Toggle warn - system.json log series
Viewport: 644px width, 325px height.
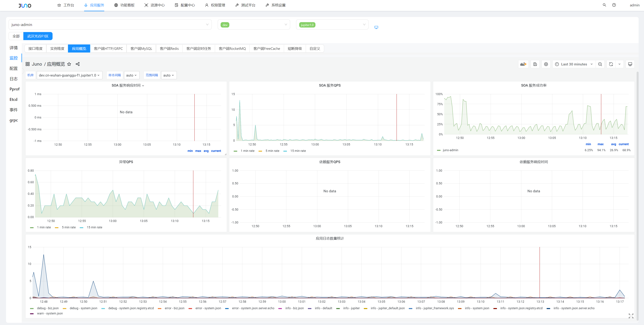pos(50,314)
